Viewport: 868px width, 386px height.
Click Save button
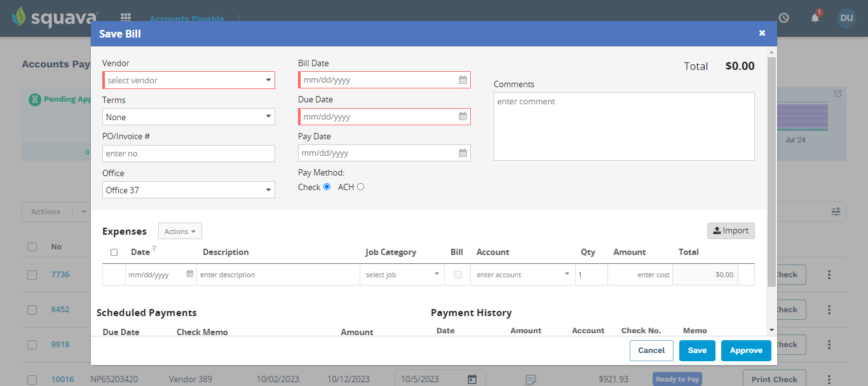[x=697, y=350]
